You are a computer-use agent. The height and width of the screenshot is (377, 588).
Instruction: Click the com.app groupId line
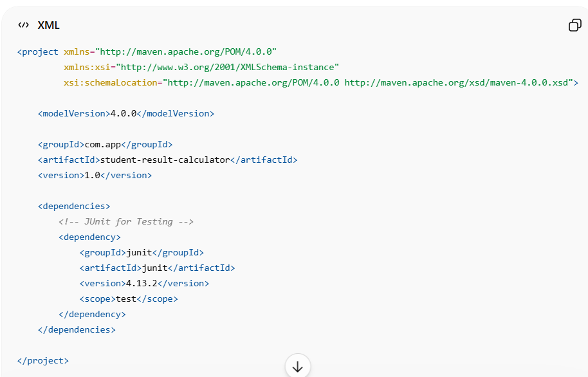(x=106, y=144)
